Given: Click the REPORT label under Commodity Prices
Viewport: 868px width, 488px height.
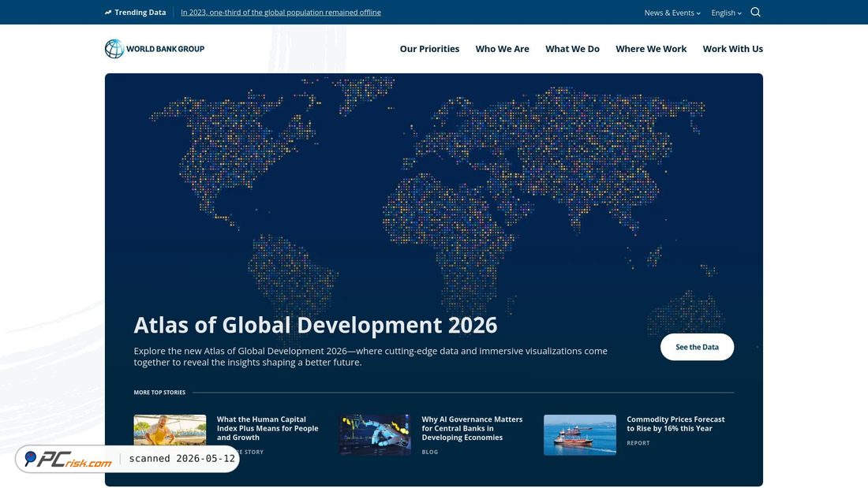Looking at the screenshot, I should [x=638, y=443].
